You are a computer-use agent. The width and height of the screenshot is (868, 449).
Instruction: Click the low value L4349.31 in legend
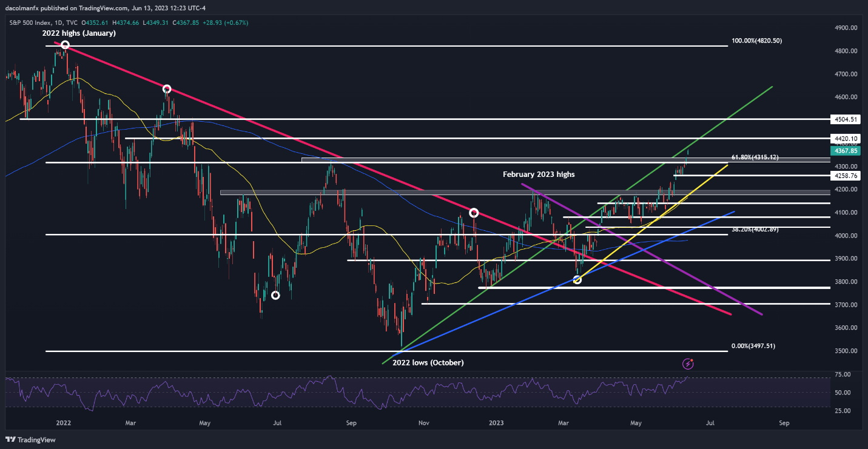pyautogui.click(x=155, y=22)
